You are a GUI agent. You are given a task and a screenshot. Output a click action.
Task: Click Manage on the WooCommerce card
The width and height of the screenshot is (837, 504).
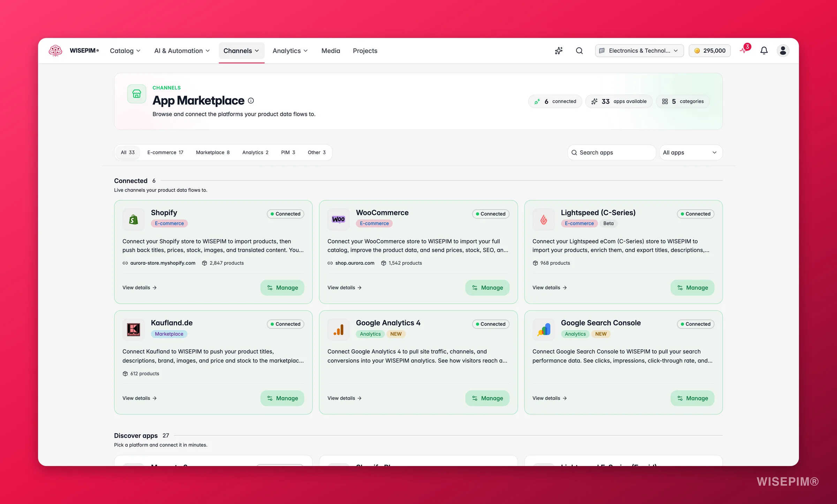click(487, 288)
